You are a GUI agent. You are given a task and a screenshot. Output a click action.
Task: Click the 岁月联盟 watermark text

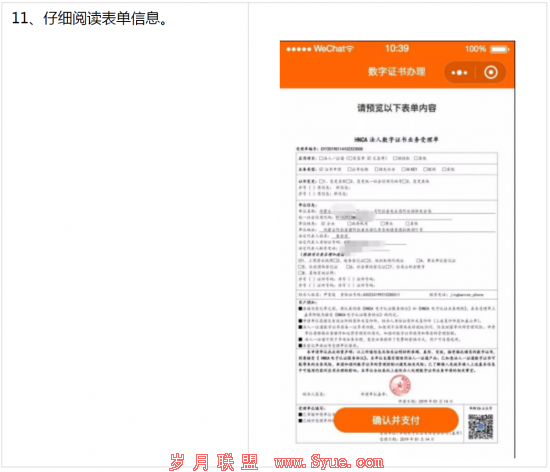pos(214,462)
